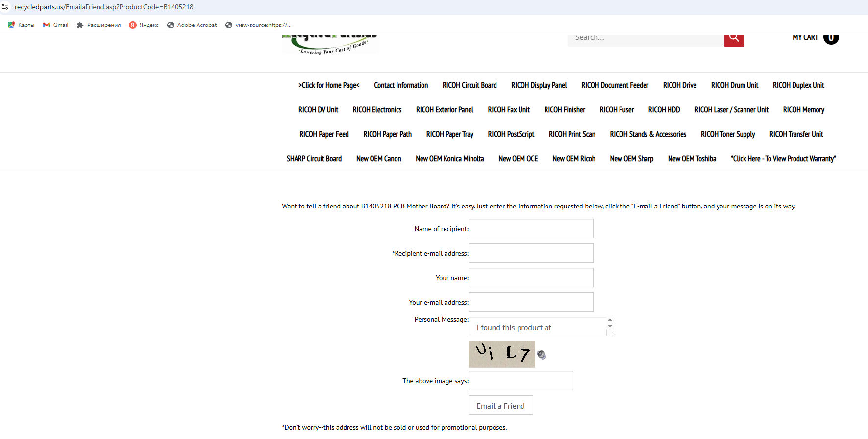868x439 pixels.
Task: Click the site info icon beside the URL
Action: (5, 7)
